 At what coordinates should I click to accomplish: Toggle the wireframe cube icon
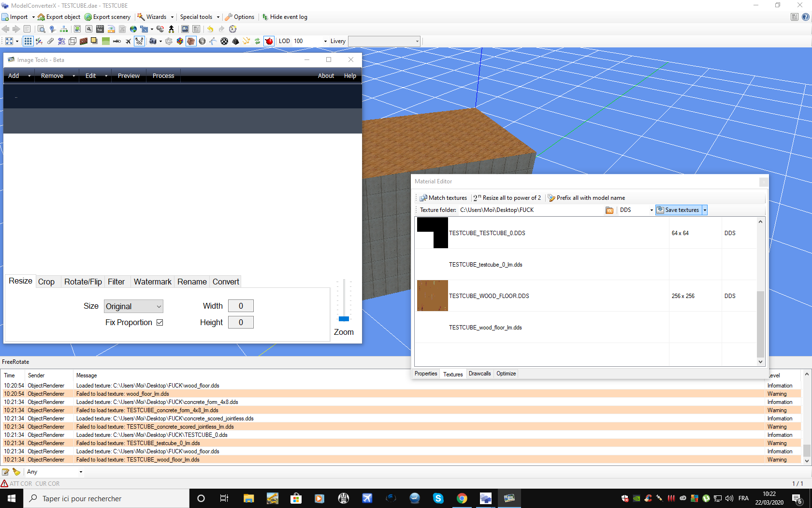pos(72,41)
